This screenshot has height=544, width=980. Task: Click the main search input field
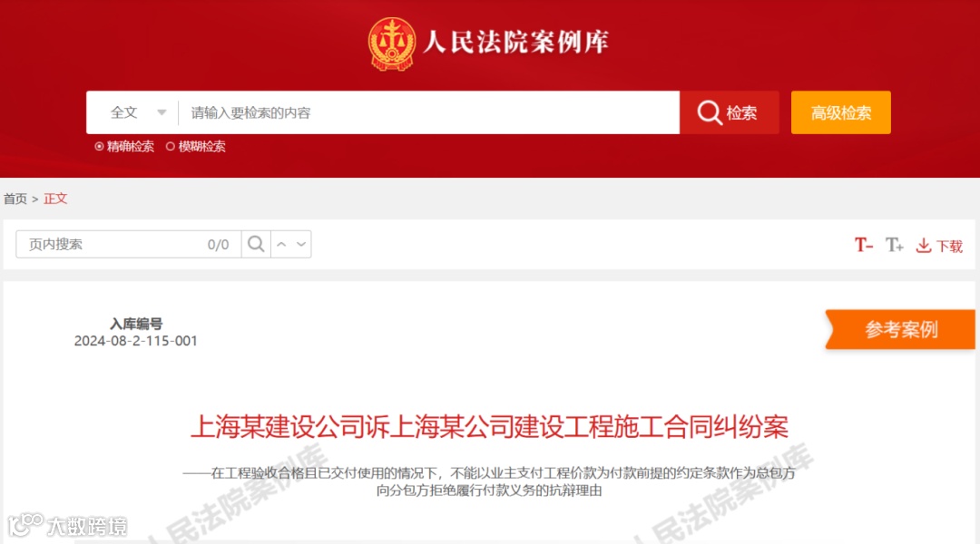tap(428, 112)
